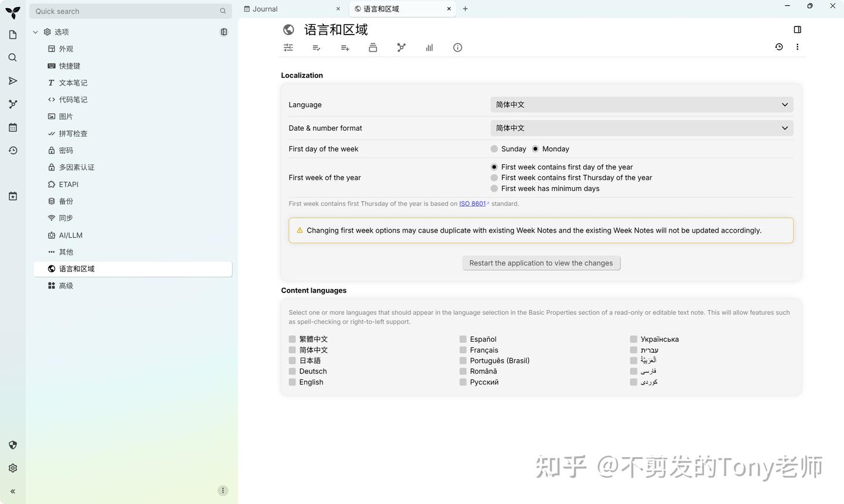The image size is (844, 504).
Task: Choose First week has minimum days option
Action: 494,188
